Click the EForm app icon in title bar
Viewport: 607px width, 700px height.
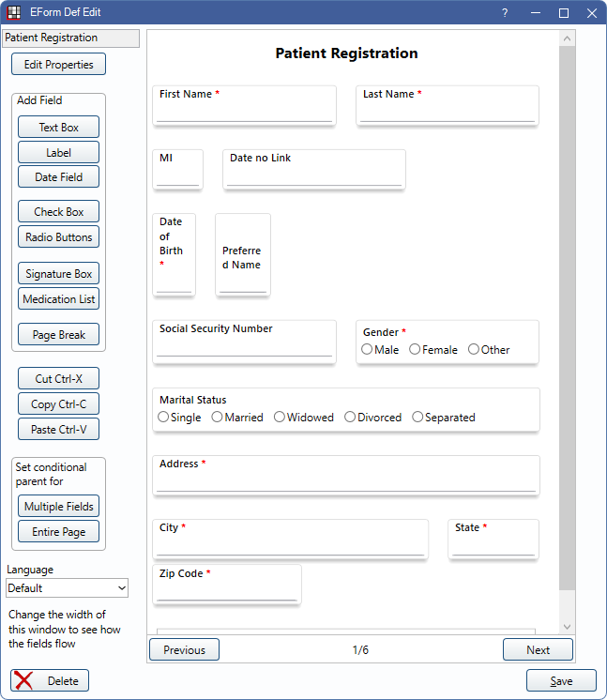coord(14,12)
